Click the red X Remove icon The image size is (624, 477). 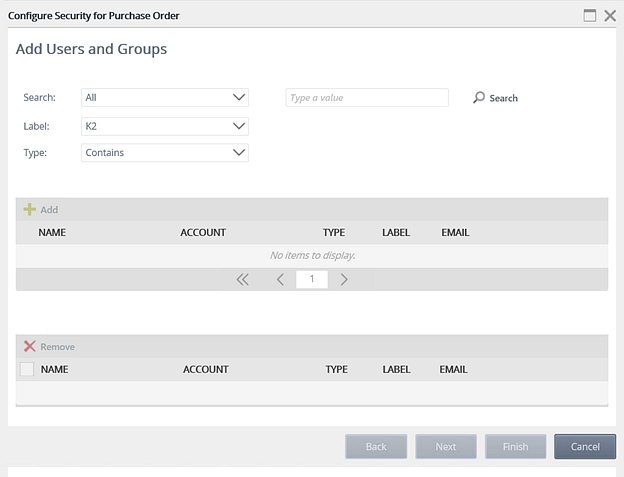tap(29, 346)
